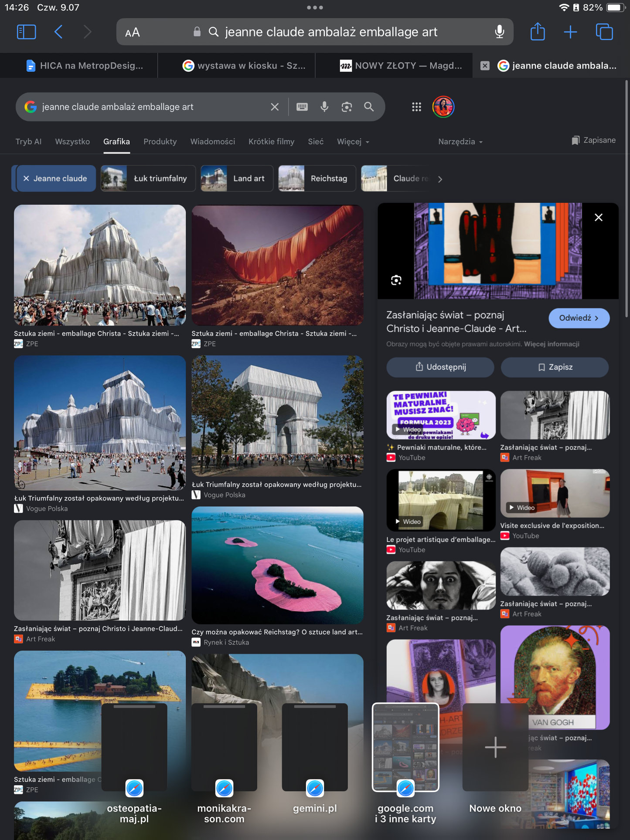
Task: Tap the microphone in the address bar
Action: point(500,32)
